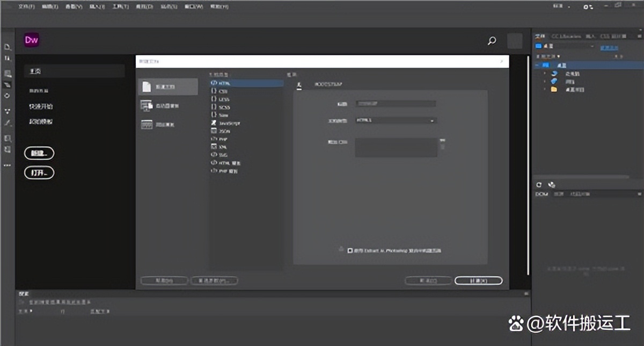The width and height of the screenshot is (644, 346).
Task: Select the LESS document type
Action: [x=224, y=99]
